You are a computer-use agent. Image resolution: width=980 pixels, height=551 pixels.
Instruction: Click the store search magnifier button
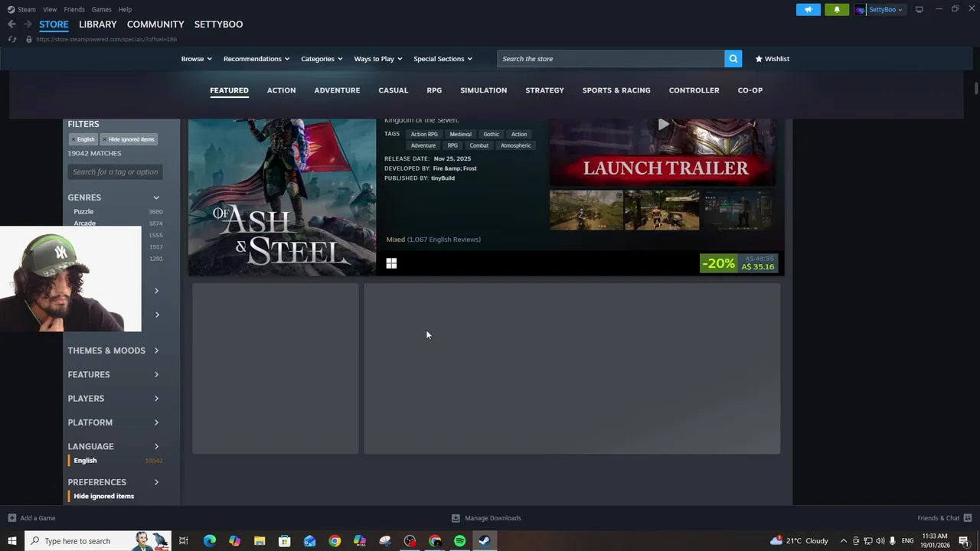click(x=733, y=59)
